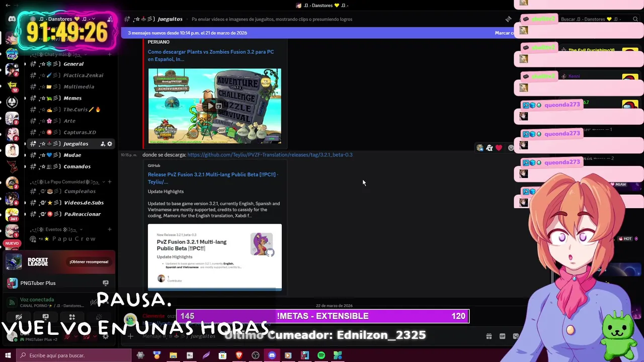Open Brave browser from taskbar
644x362 pixels.
click(239, 355)
